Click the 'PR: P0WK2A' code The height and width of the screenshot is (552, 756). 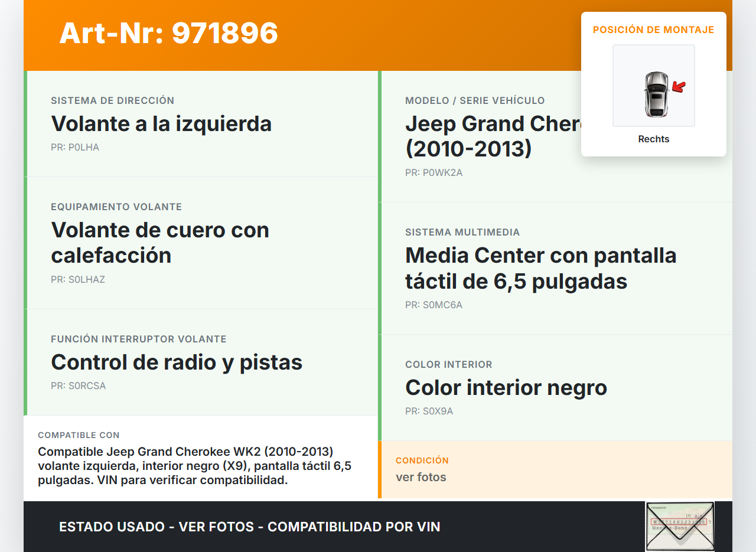[434, 173]
